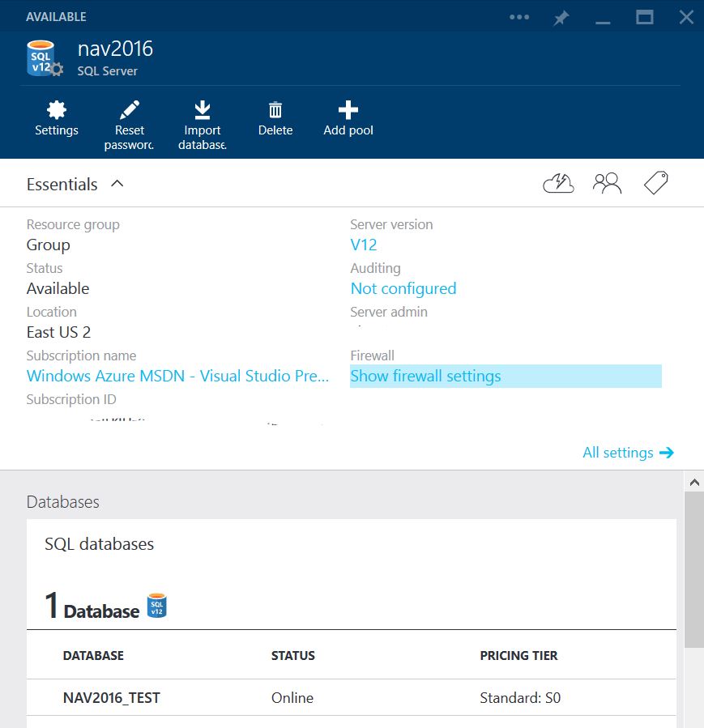The image size is (704, 728).
Task: Pin the blade with the pushpin icon
Action: pyautogui.click(x=561, y=18)
